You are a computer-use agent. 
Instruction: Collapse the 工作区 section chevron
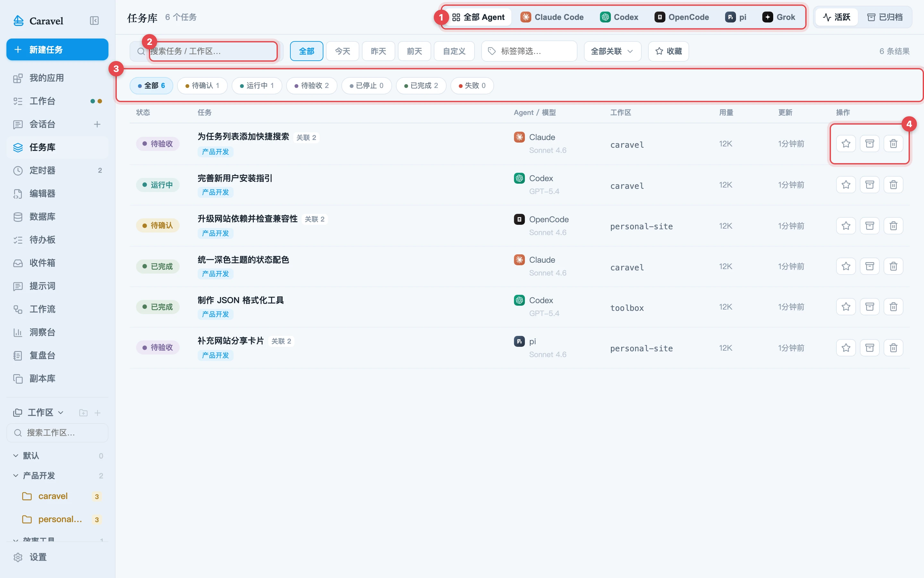click(61, 413)
